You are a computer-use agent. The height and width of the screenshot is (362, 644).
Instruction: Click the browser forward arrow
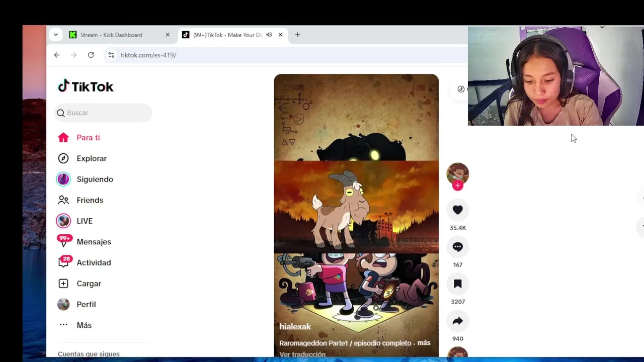73,55
